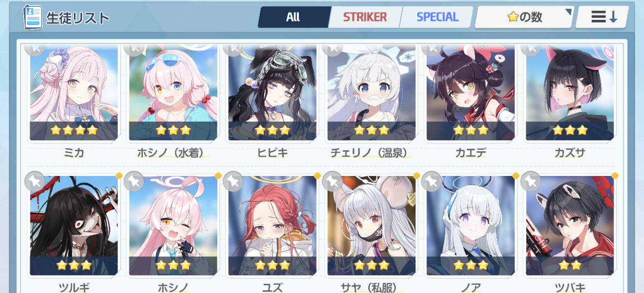Toggle the pin icon on ホシノ's card

pos(134,181)
